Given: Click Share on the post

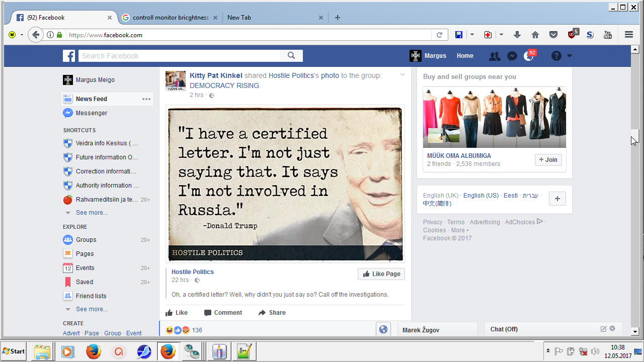Looking at the screenshot, I should 272,313.
